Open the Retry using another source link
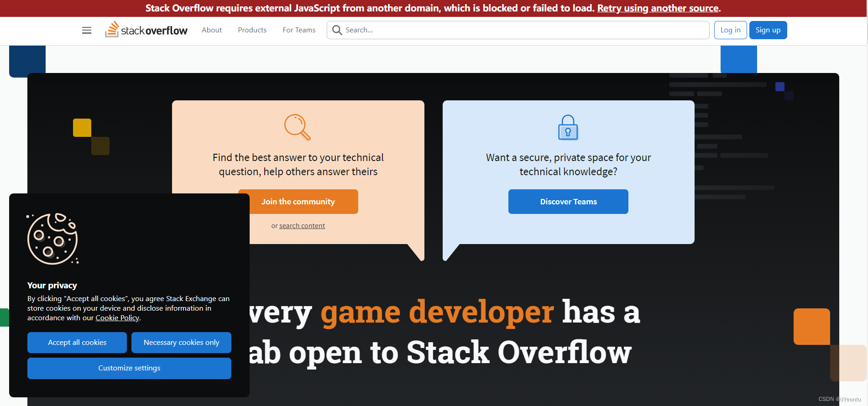868x406 pixels. point(658,8)
